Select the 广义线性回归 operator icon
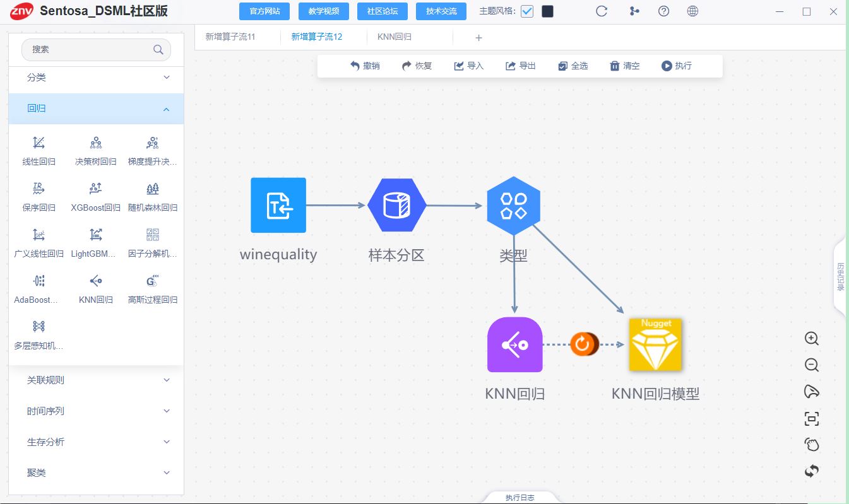Viewport: 849px width, 504px height. click(39, 235)
